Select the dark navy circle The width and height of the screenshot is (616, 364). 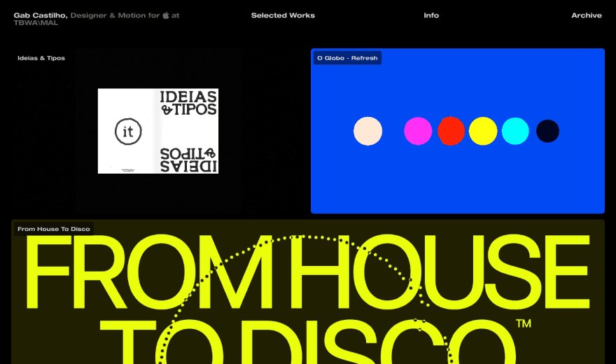[x=547, y=131]
